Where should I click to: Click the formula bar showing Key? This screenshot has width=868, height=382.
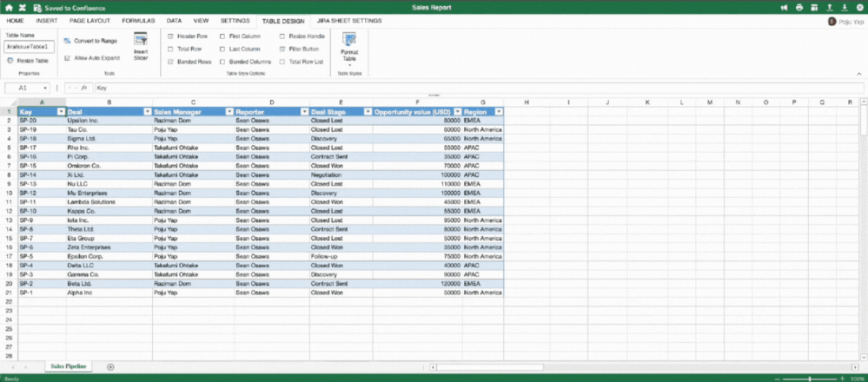click(x=480, y=88)
